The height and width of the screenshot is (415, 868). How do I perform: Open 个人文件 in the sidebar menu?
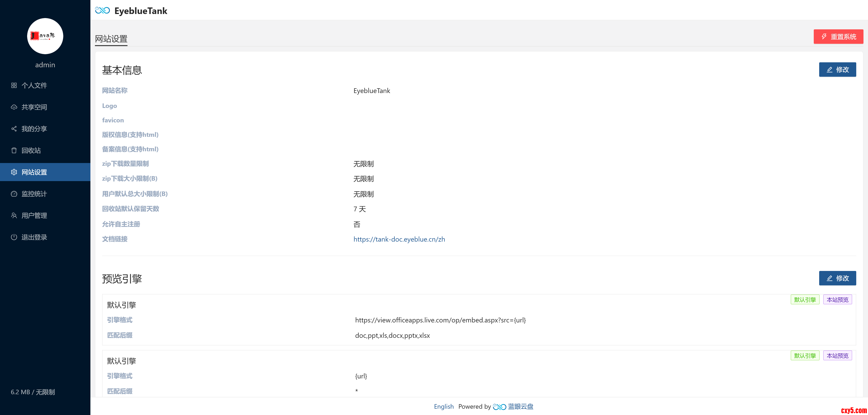[34, 86]
